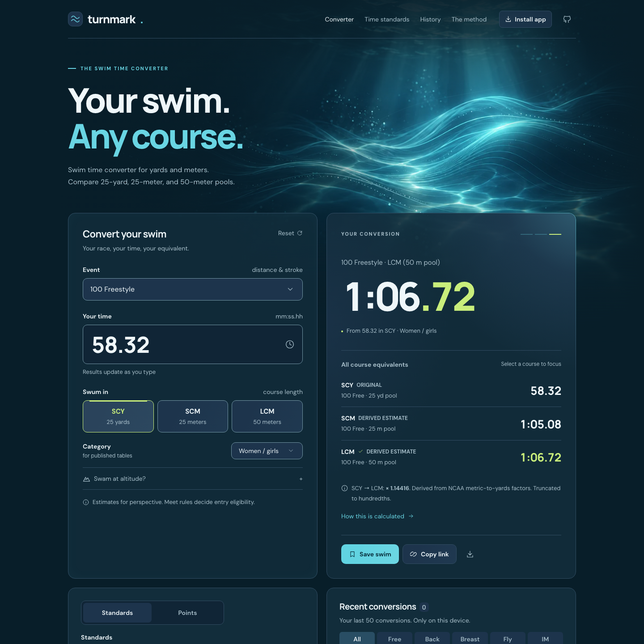644x644 pixels.
Task: Open History in the top navigation
Action: pyautogui.click(x=430, y=19)
